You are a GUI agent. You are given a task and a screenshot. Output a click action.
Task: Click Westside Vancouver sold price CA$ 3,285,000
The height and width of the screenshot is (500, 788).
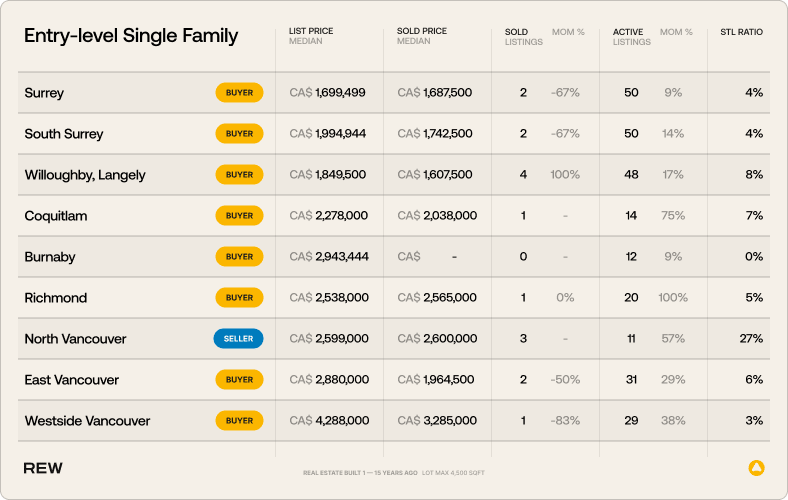pyautogui.click(x=437, y=421)
